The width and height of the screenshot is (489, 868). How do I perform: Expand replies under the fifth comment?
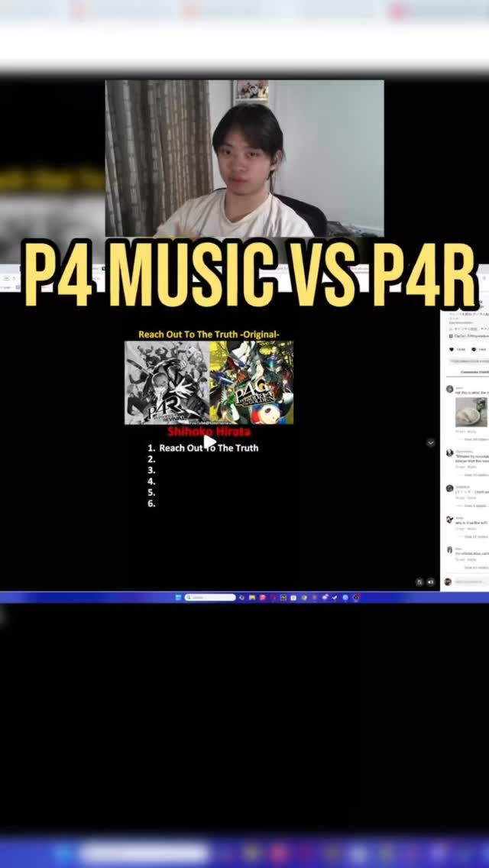pyautogui.click(x=475, y=568)
